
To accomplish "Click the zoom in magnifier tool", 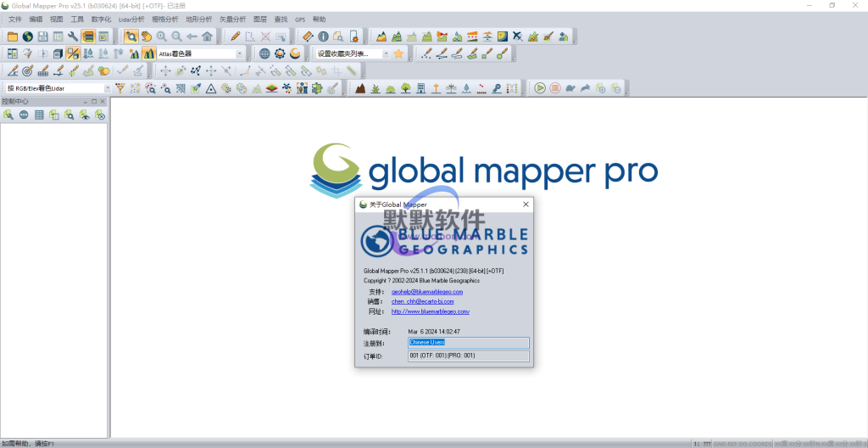I will pos(161,36).
